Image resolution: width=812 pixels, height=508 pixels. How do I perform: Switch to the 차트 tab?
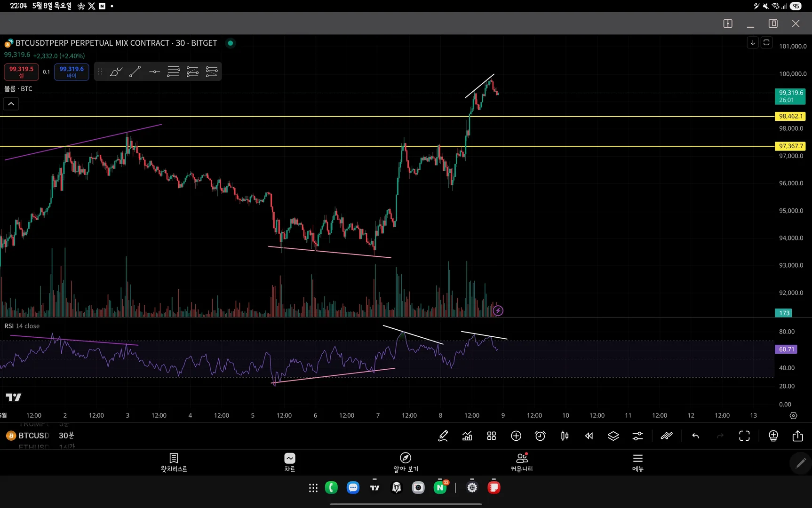[x=290, y=462]
